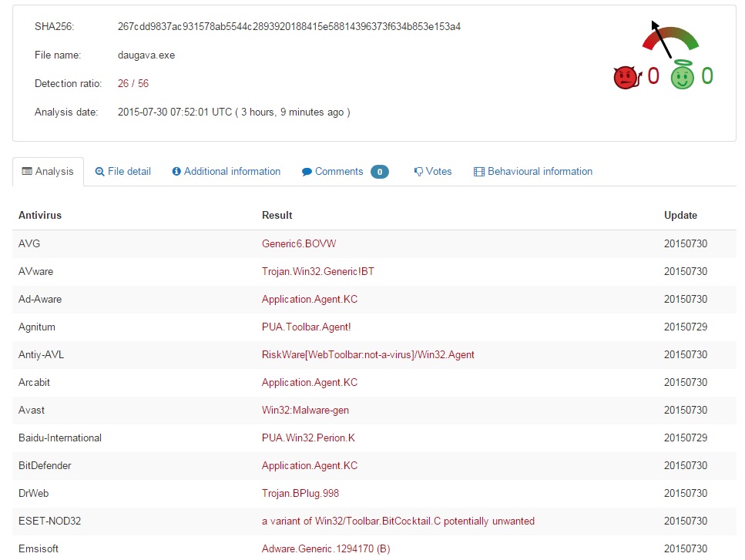Click the malicious vote count next to devil

click(x=654, y=76)
